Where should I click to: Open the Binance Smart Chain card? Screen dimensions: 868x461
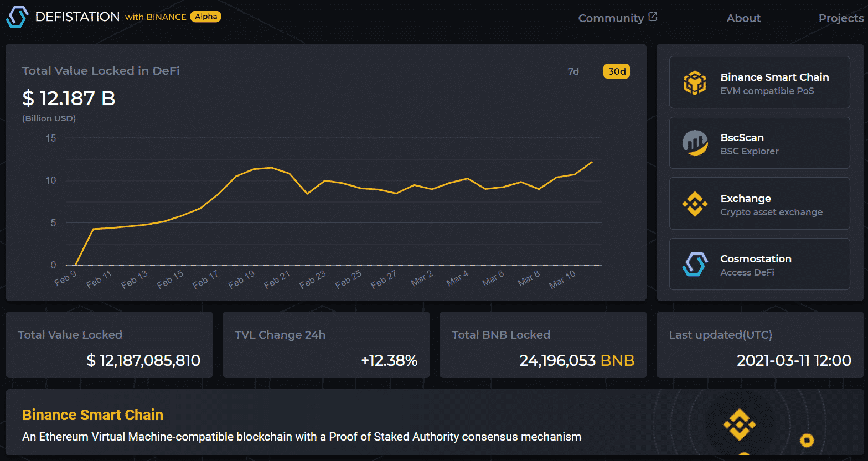[x=759, y=82]
